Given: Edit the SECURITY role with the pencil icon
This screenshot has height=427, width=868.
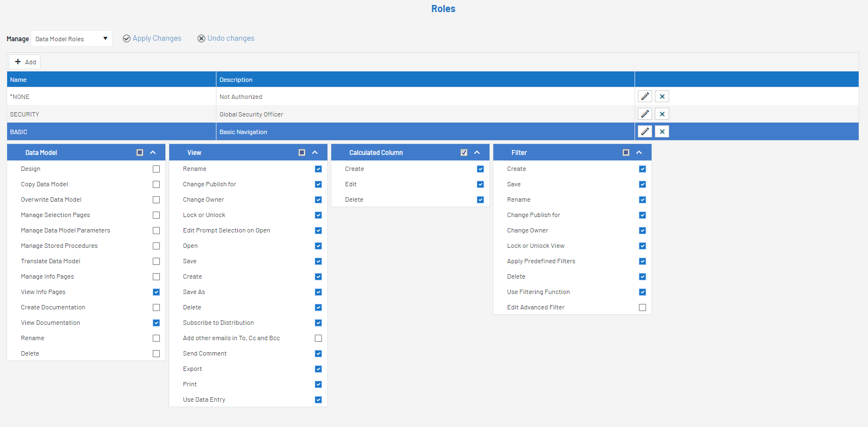Looking at the screenshot, I should (x=645, y=114).
